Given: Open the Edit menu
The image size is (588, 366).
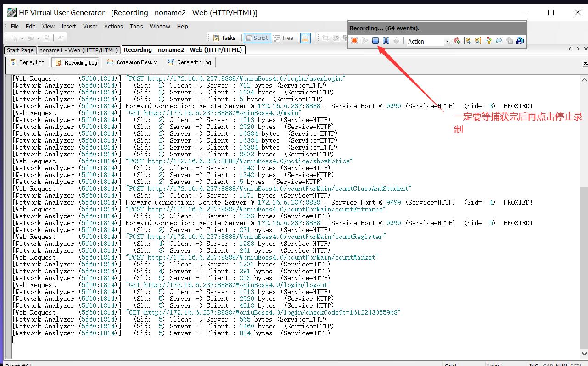Looking at the screenshot, I should (x=30, y=27).
